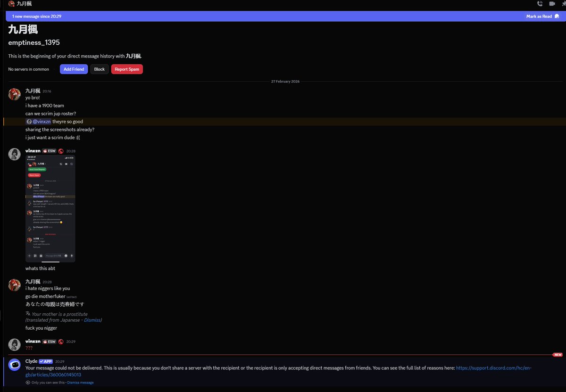Click the @vinxzn mention

39,122
